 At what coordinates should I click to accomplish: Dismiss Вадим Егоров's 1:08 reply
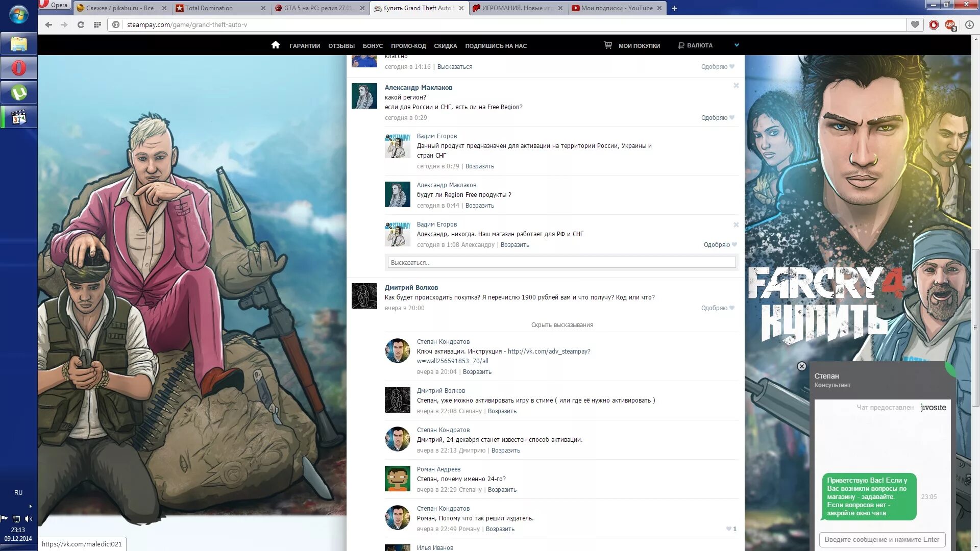736,225
